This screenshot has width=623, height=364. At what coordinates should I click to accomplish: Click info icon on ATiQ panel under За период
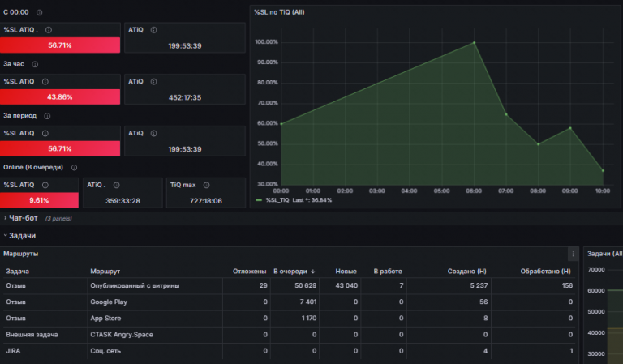[x=154, y=134]
